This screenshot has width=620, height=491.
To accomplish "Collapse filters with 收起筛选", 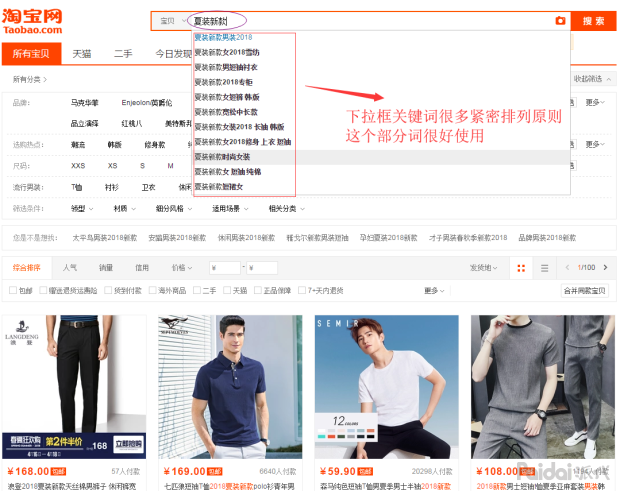I will (592, 79).
